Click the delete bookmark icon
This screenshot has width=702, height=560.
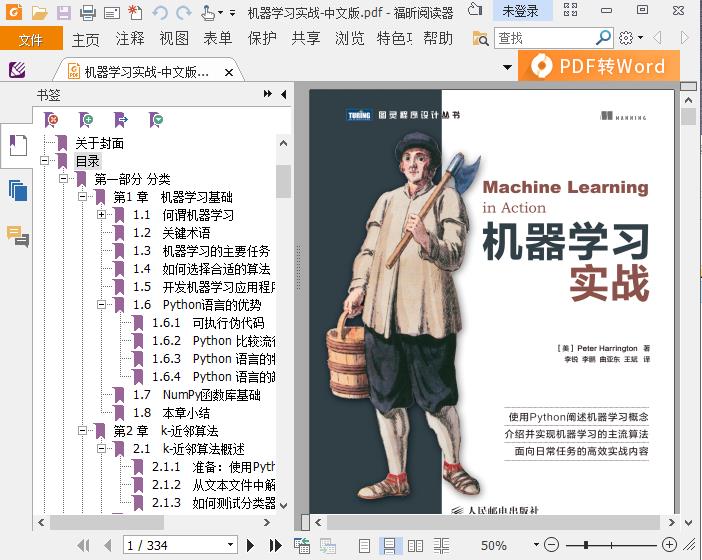(x=51, y=120)
